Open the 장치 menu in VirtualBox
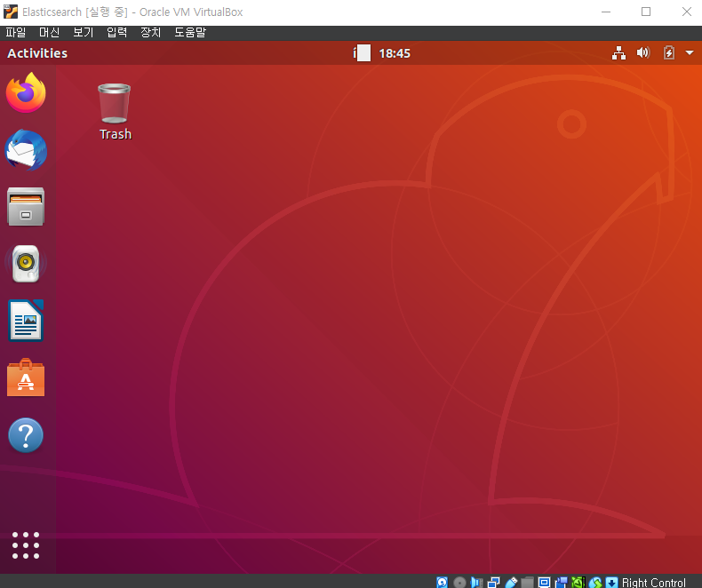 (x=150, y=32)
